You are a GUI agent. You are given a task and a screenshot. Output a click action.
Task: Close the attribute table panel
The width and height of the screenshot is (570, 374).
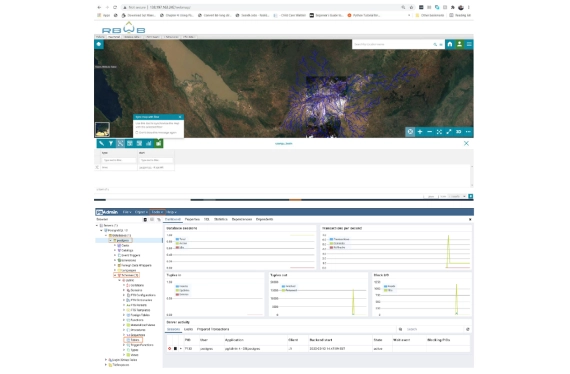[x=466, y=143]
